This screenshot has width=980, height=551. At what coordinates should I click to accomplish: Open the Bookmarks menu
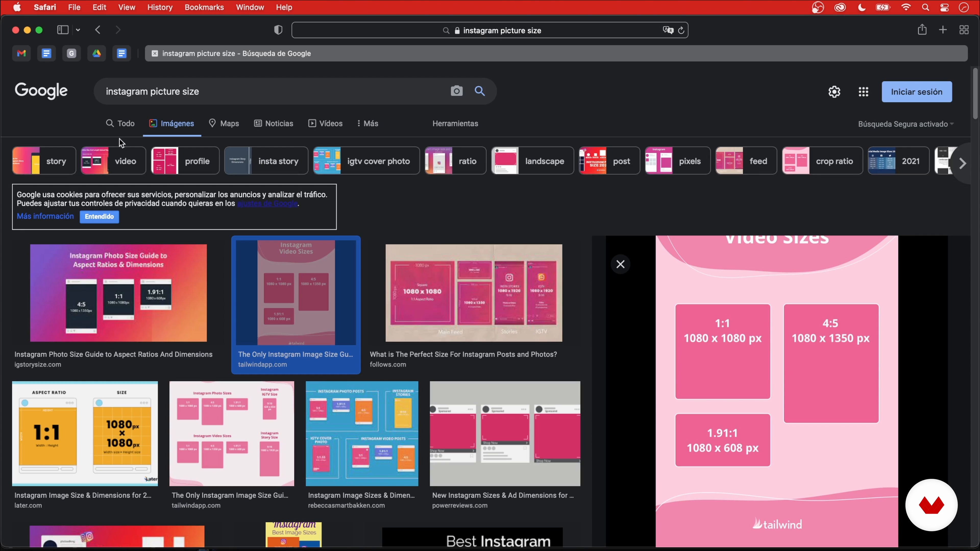pyautogui.click(x=204, y=7)
